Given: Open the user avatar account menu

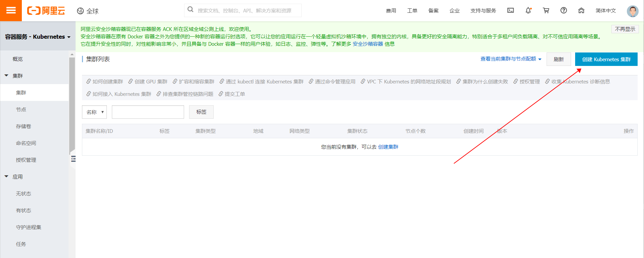Looking at the screenshot, I should tap(633, 11).
